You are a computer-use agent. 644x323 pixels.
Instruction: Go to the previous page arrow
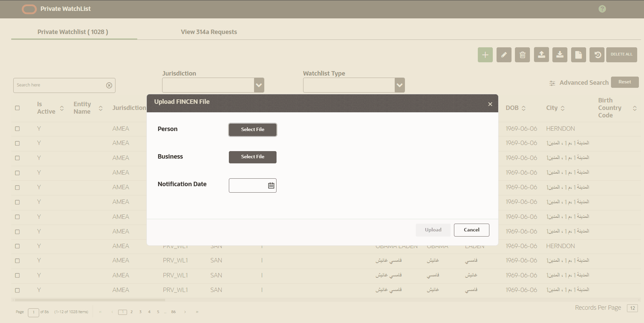[x=112, y=312]
